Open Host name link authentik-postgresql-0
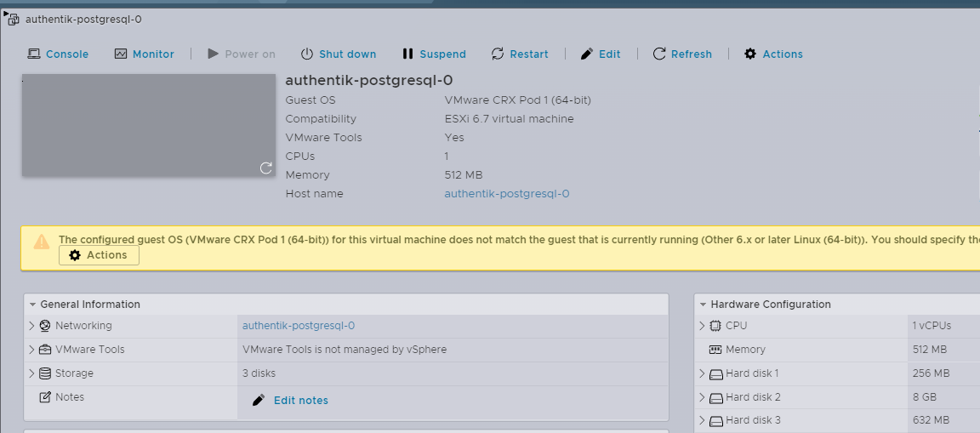Viewport: 980px width, 433px height. [507, 194]
